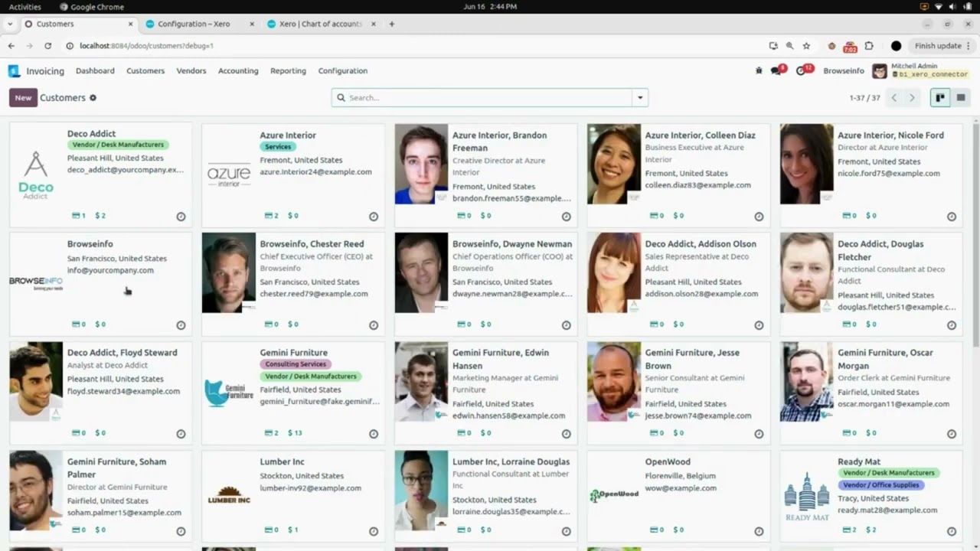Open activity clock on Deco Addict card
Screen dimensions: 980x551
181,217
